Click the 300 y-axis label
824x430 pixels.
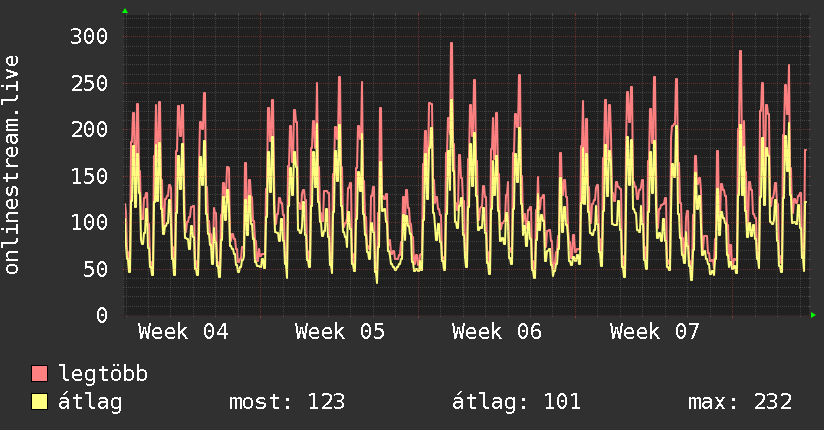click(88, 36)
